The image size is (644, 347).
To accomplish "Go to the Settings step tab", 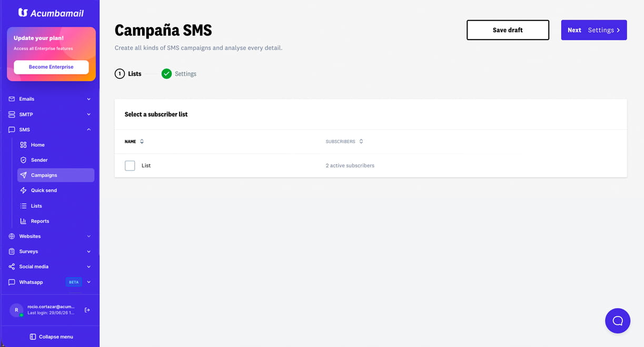I will (x=179, y=74).
